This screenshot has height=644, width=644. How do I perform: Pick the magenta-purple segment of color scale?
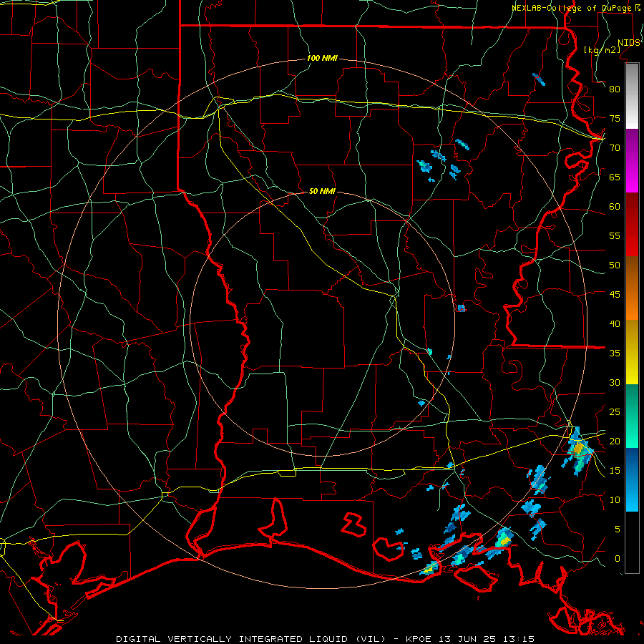pos(632,161)
